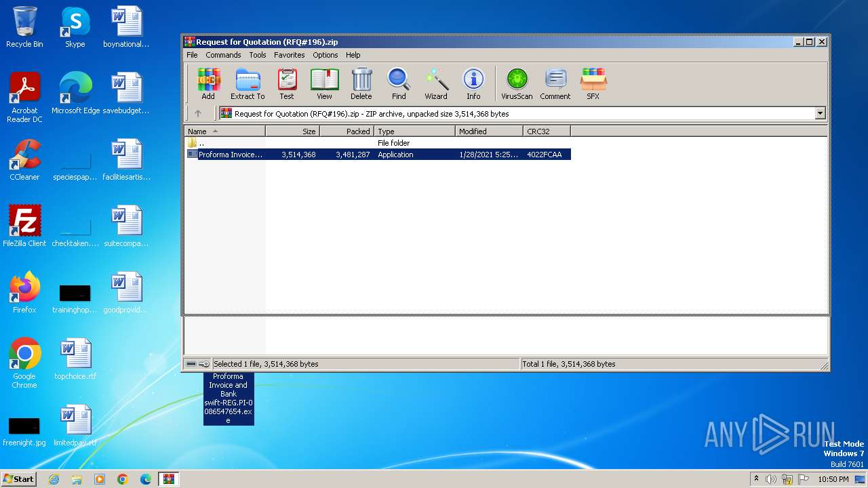The height and width of the screenshot is (488, 868).
Task: Open Windows Explorer from the taskbar
Action: tap(77, 479)
